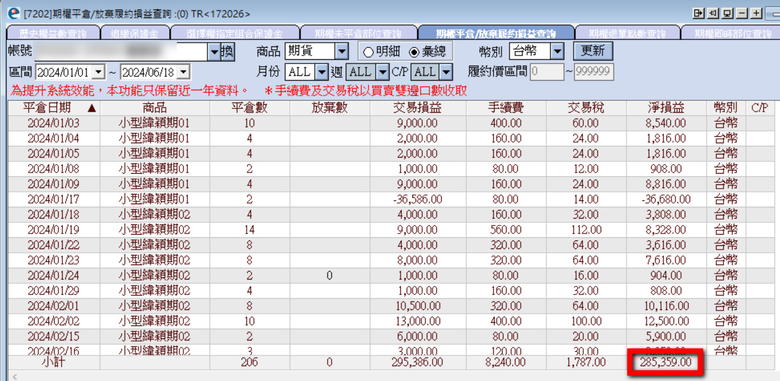Click the 13,000.00 trading profit cell
The image size is (780, 381).
418,322
